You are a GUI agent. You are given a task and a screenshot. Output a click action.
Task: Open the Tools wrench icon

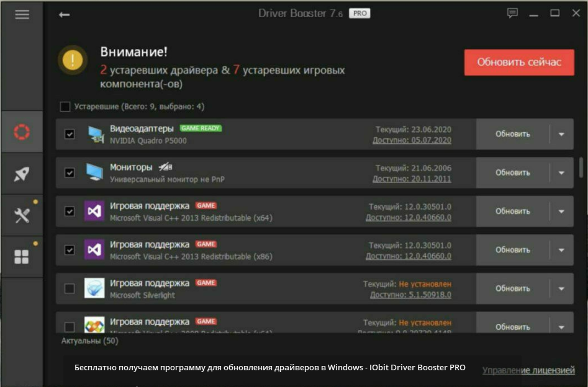coord(22,215)
